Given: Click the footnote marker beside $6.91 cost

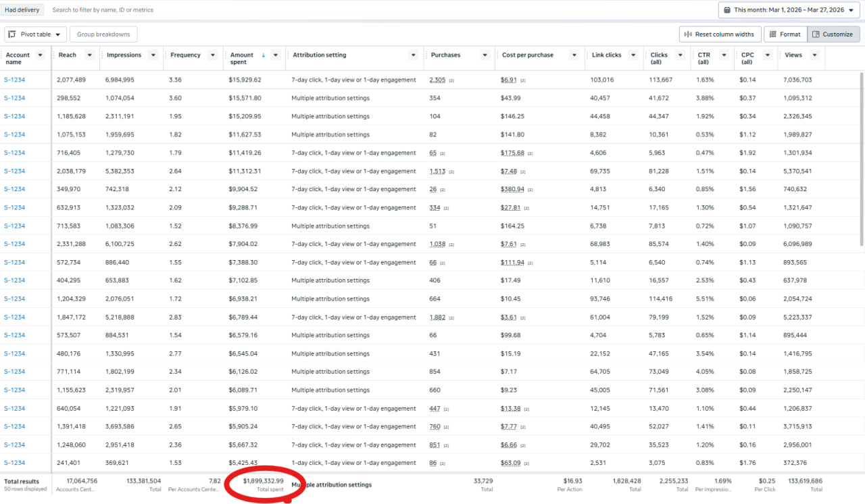Looking at the screenshot, I should [523, 80].
